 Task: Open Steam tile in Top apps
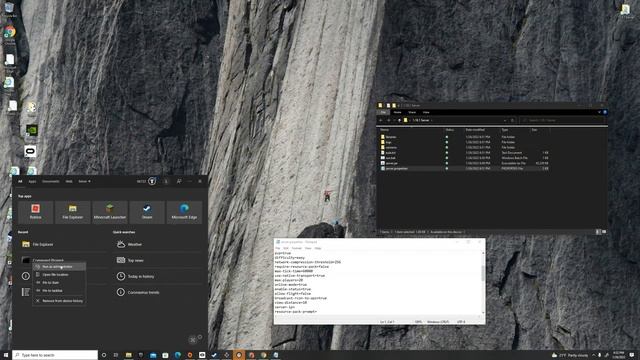147,212
